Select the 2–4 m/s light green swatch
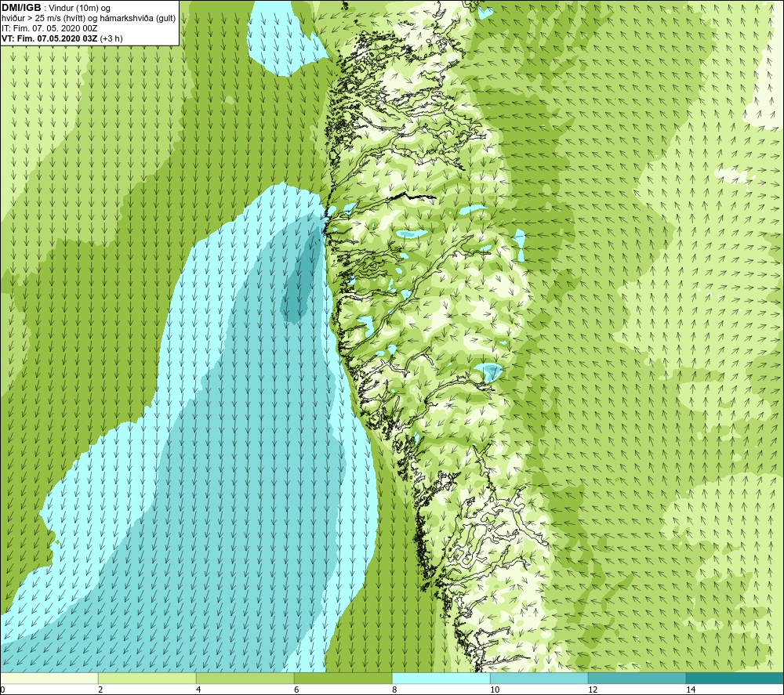This screenshot has width=784, height=695. click(x=147, y=678)
